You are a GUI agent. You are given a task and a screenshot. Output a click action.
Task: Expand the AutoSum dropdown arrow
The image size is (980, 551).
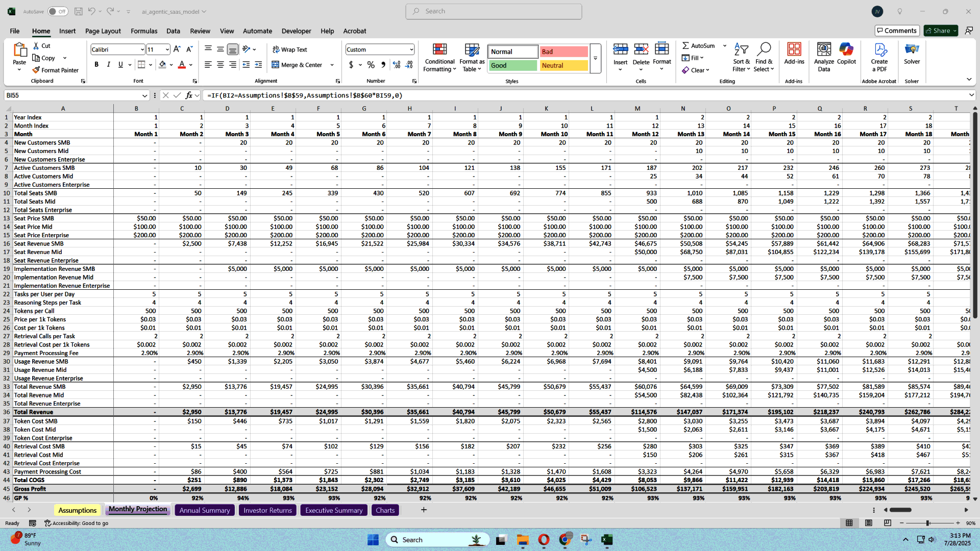724,46
